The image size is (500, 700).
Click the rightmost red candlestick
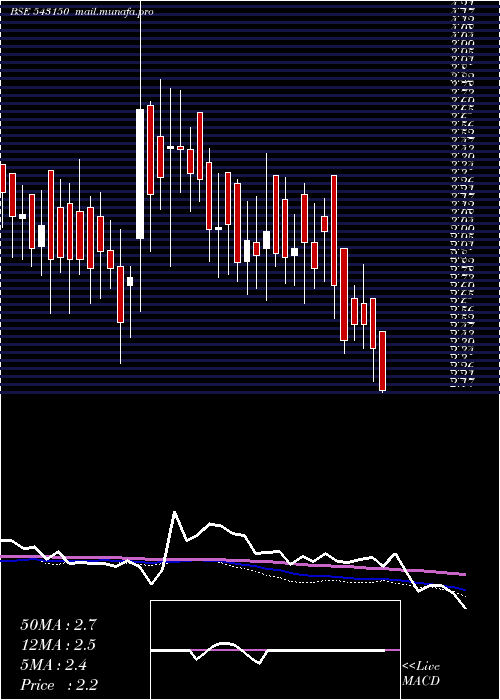point(382,361)
